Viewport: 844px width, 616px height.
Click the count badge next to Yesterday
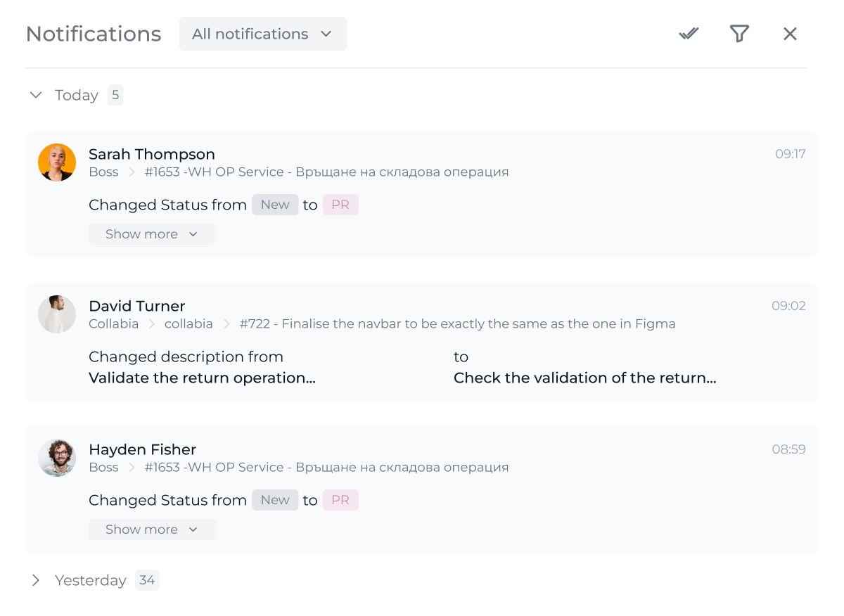(x=147, y=580)
